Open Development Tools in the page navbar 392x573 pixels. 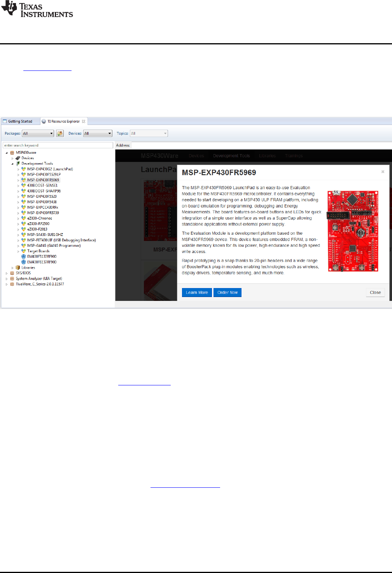pos(231,156)
